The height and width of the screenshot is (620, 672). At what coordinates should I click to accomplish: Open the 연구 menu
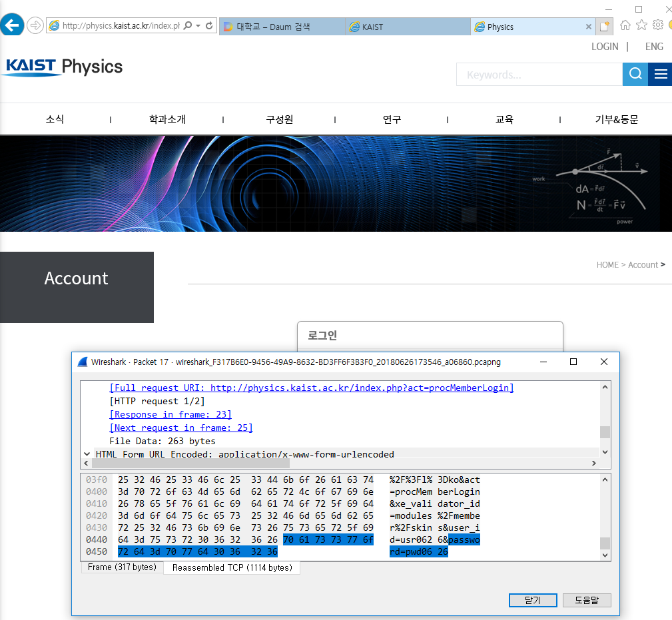click(x=392, y=120)
